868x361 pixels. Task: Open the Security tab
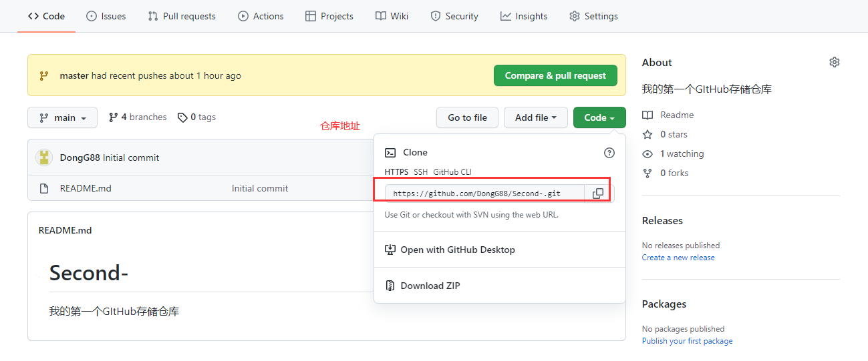click(x=454, y=16)
